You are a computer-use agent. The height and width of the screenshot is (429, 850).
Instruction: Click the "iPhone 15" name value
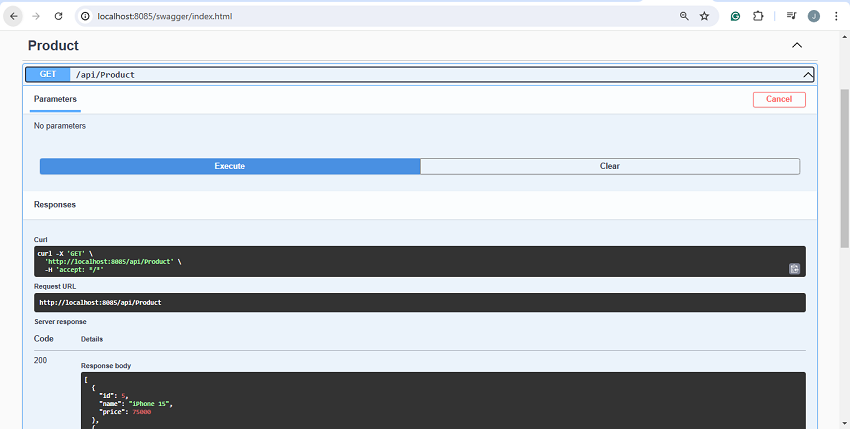[x=150, y=404]
